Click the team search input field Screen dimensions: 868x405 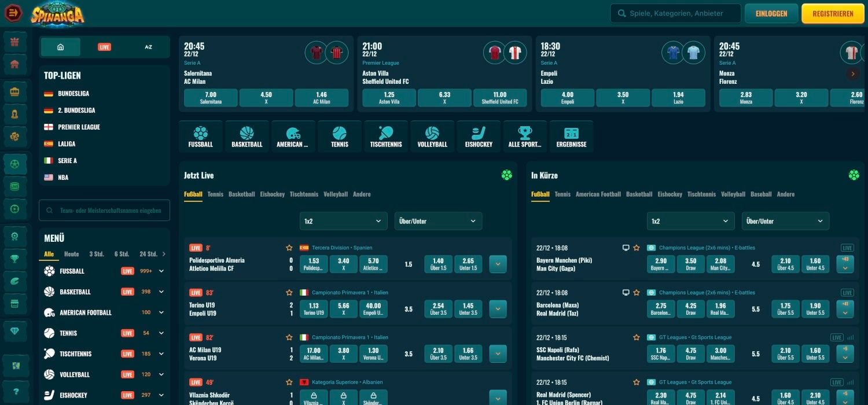click(104, 210)
